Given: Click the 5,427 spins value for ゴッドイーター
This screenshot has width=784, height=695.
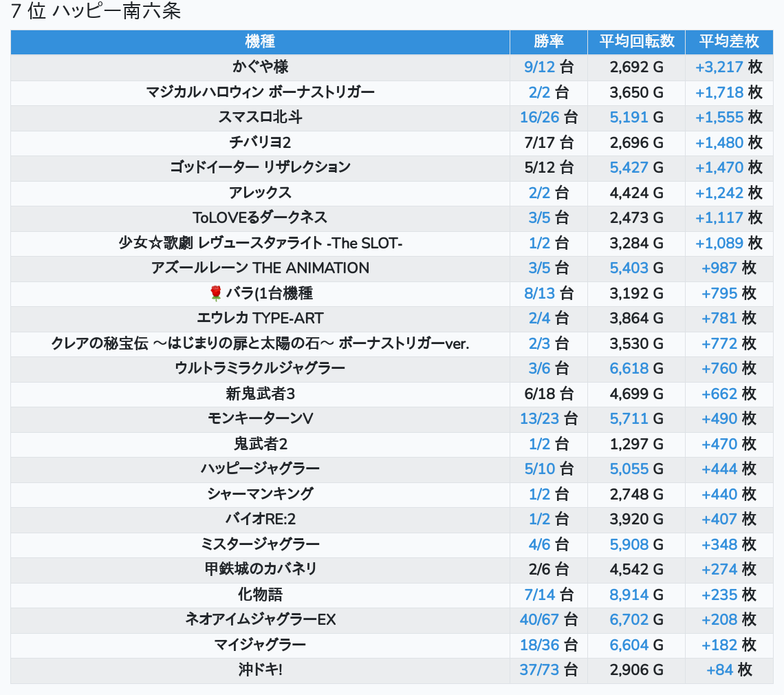Looking at the screenshot, I should click(629, 167).
